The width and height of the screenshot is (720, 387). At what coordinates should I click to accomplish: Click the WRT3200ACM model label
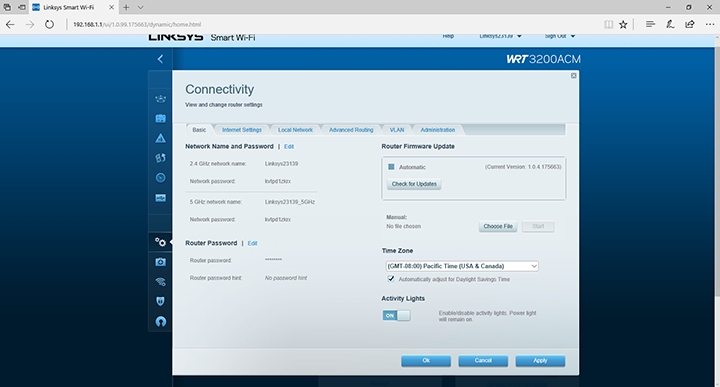click(x=544, y=59)
